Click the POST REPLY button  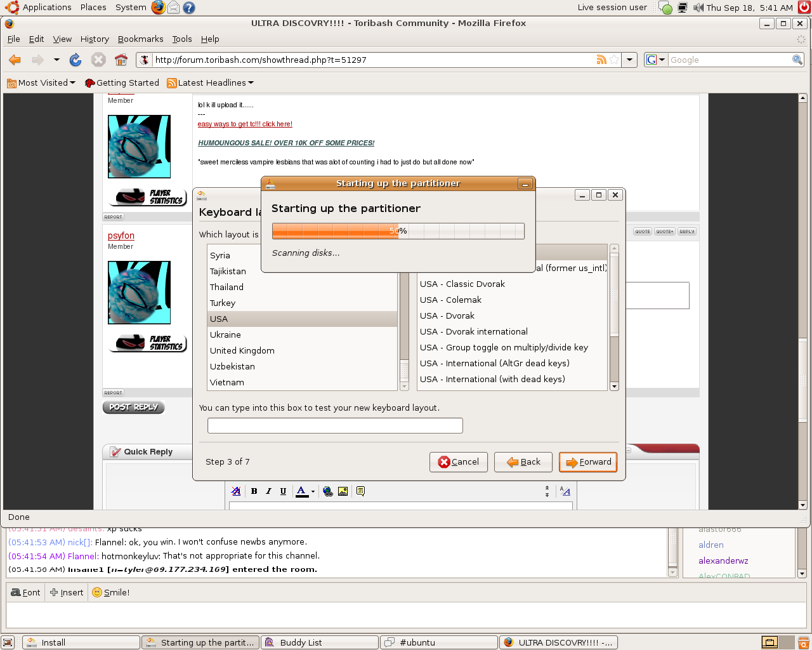tap(133, 407)
